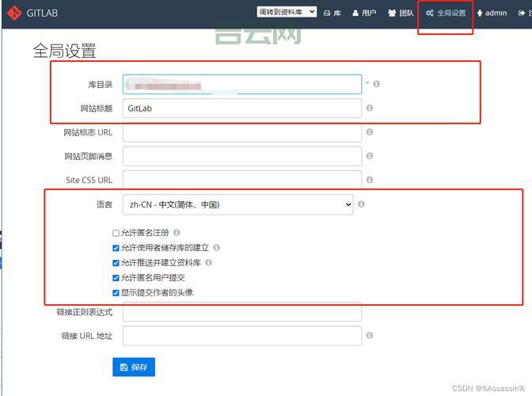Click the info icon beside 库目录

[376, 84]
